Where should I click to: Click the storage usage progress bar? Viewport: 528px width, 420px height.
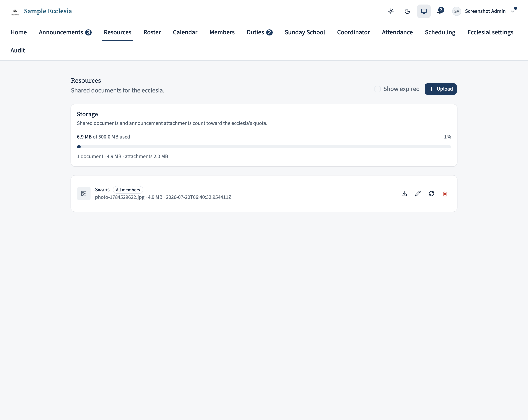point(264,147)
